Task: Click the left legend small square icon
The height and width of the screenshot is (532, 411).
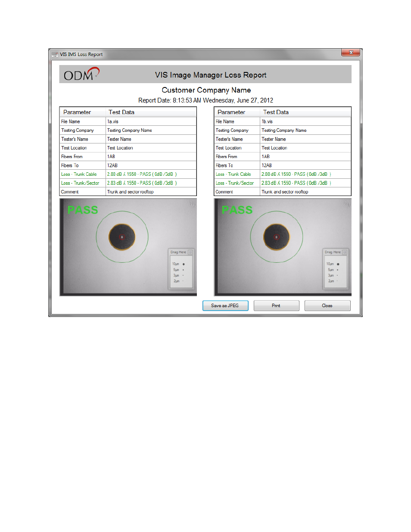Action: [x=190, y=252]
